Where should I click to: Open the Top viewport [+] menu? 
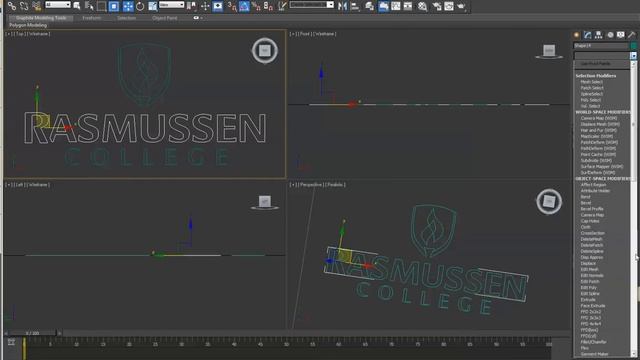pyautogui.click(x=8, y=34)
